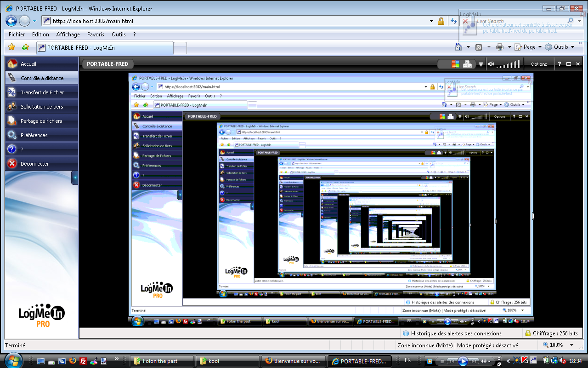Screen dimensions: 588x368
Task: Launch Firefox from quick launch
Action: (x=73, y=361)
